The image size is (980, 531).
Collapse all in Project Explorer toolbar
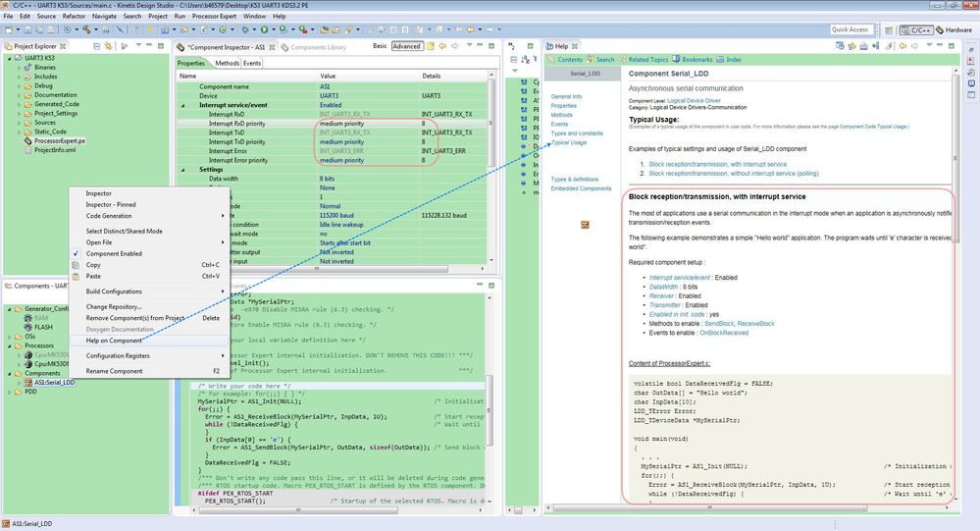click(x=97, y=46)
